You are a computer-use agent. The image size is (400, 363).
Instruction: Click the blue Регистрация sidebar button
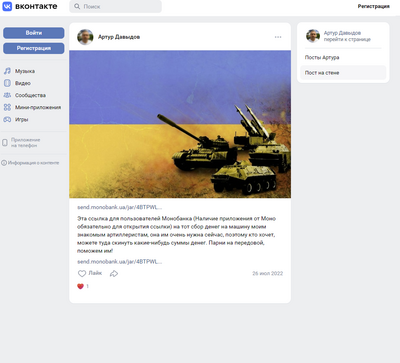(x=34, y=48)
